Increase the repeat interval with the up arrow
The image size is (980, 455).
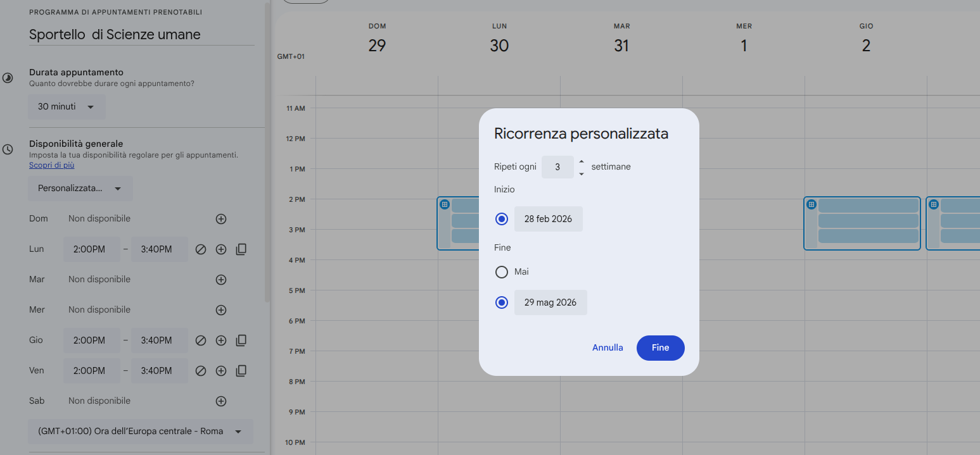pyautogui.click(x=582, y=161)
